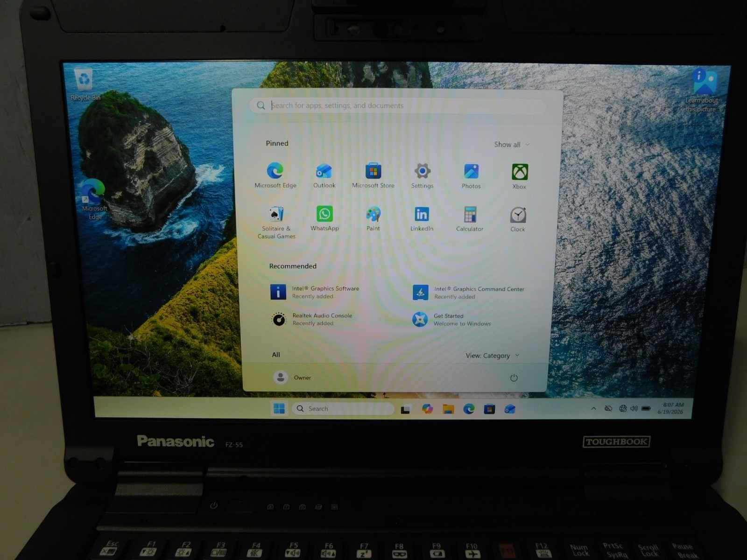The image size is (747, 560).
Task: Click the network globe tray icon
Action: 622,408
